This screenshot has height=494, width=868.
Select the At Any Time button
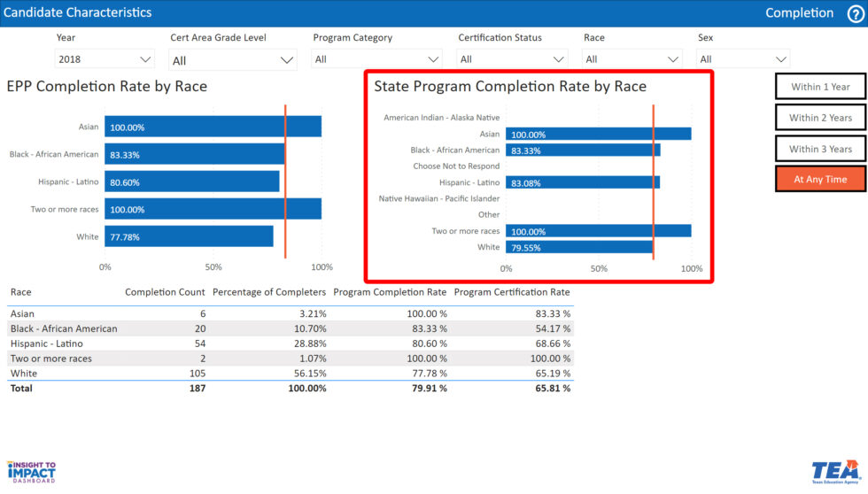(820, 179)
